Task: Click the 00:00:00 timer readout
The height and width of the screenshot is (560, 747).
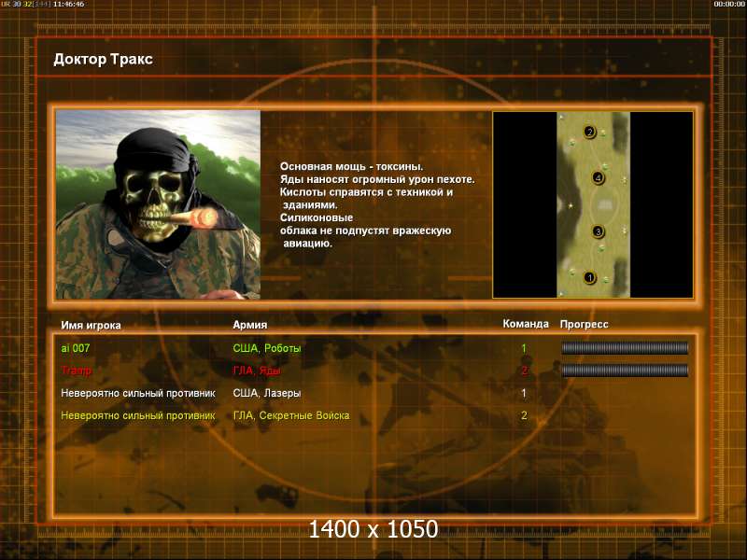Action: tap(729, 4)
